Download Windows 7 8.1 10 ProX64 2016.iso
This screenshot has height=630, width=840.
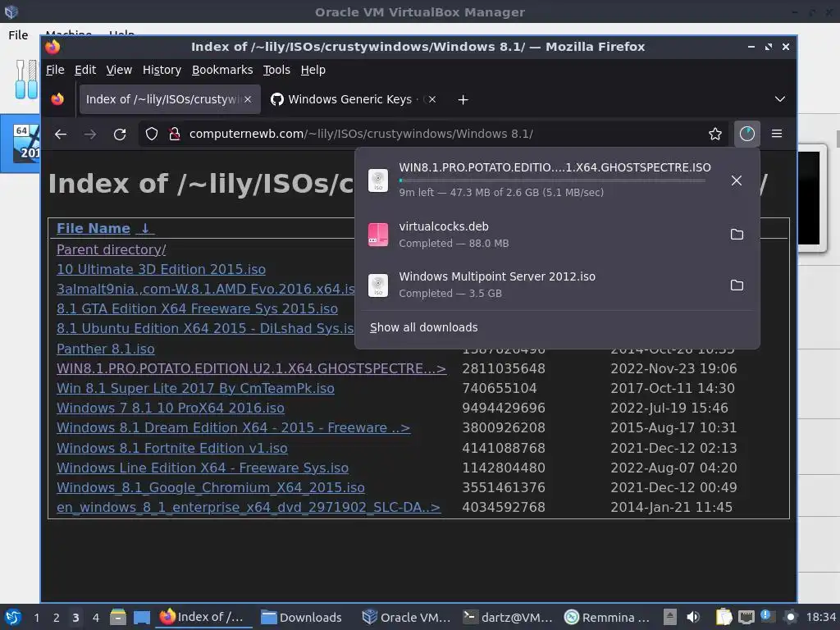(171, 409)
